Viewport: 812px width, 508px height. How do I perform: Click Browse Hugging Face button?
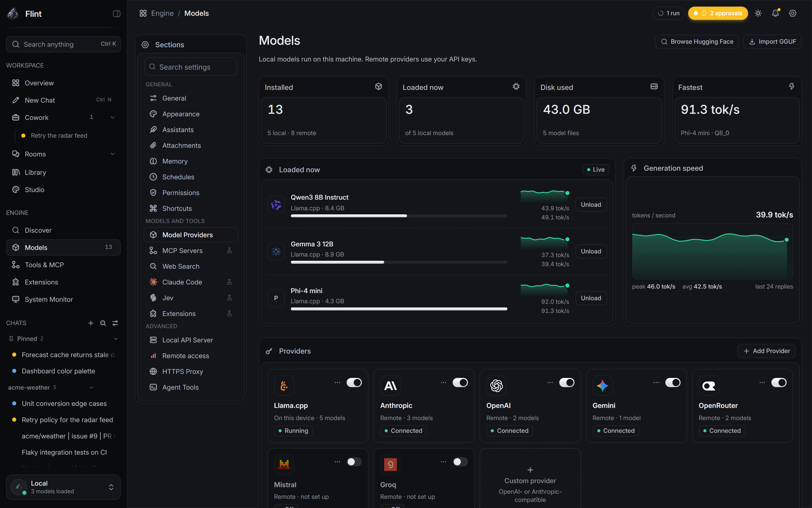pos(697,42)
